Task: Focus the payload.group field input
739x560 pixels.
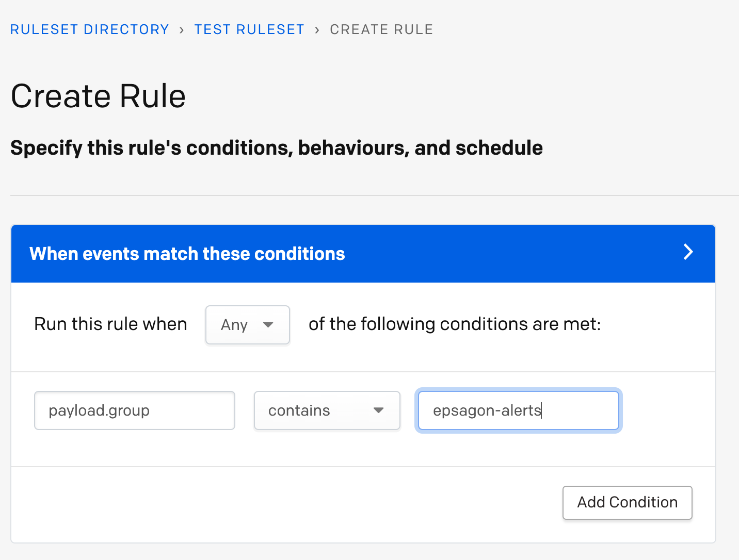Action: coord(135,410)
